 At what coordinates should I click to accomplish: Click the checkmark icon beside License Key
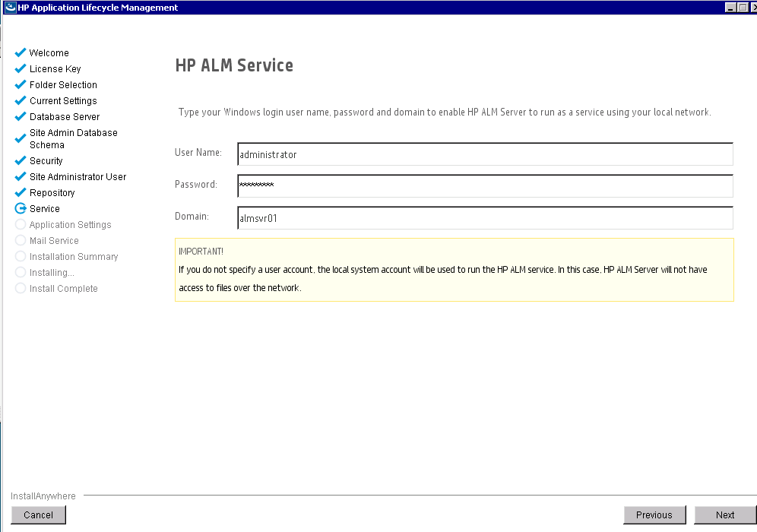(21, 68)
